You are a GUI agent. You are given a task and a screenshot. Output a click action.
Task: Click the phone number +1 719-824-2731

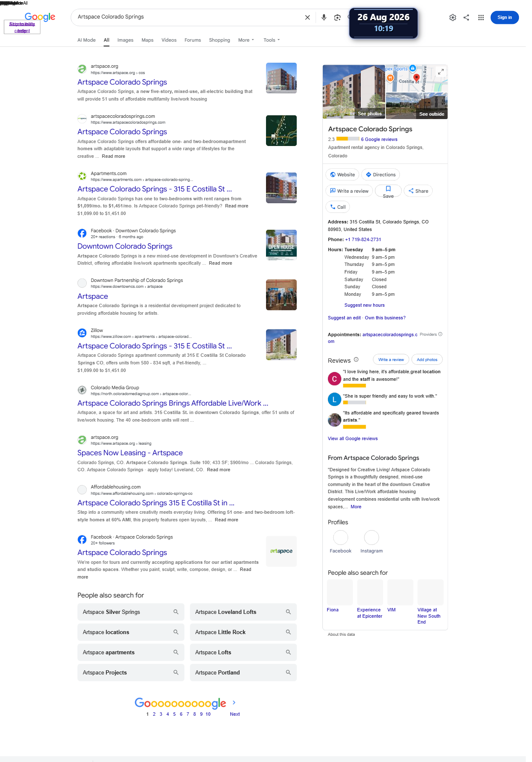pyautogui.click(x=363, y=239)
